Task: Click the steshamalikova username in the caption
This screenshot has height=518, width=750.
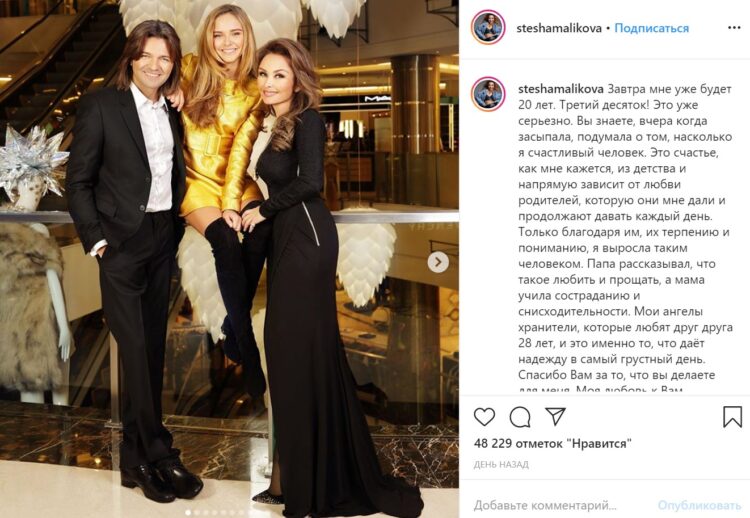Action: point(561,89)
